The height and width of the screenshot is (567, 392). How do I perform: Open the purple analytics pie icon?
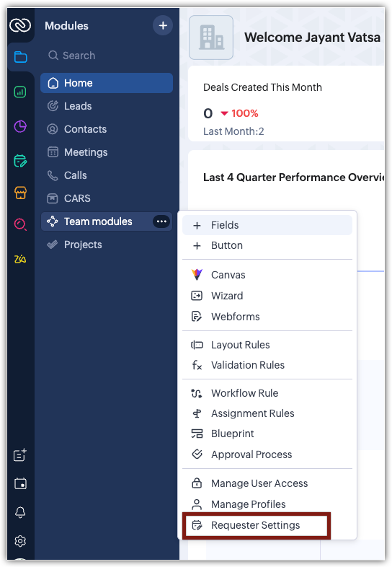[20, 126]
